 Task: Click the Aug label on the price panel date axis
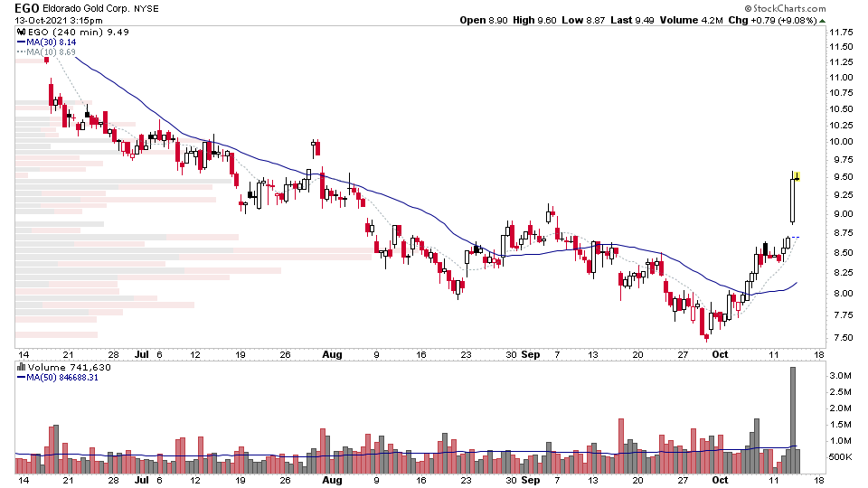point(332,354)
